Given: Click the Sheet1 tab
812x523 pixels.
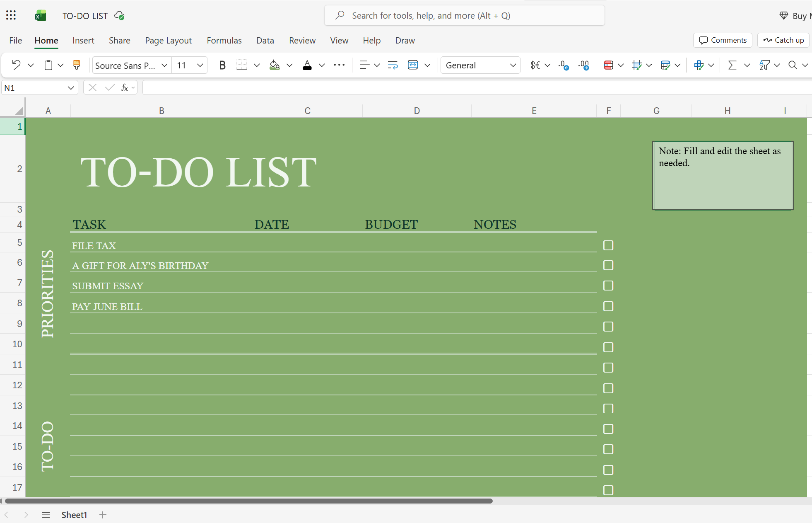Looking at the screenshot, I should click(x=74, y=515).
